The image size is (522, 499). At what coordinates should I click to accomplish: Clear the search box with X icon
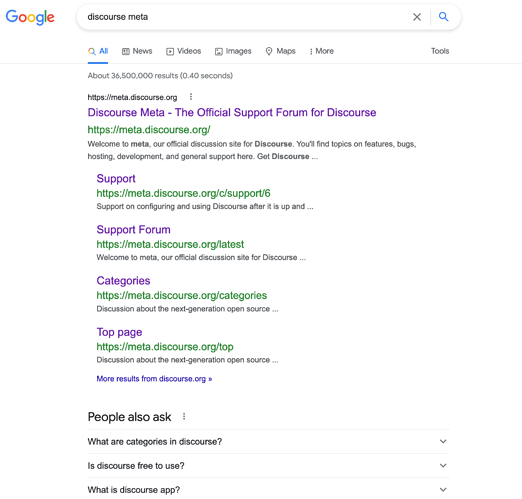click(x=417, y=17)
